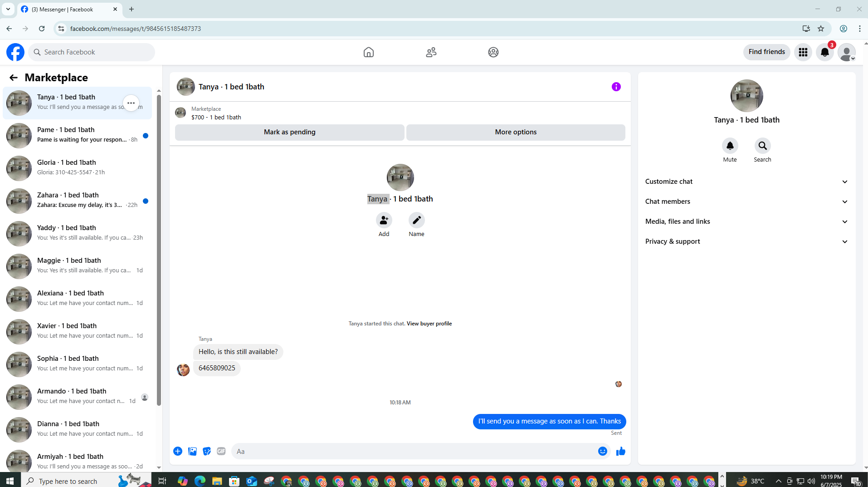868x487 pixels.
Task: Click Find friends button
Action: pos(766,52)
